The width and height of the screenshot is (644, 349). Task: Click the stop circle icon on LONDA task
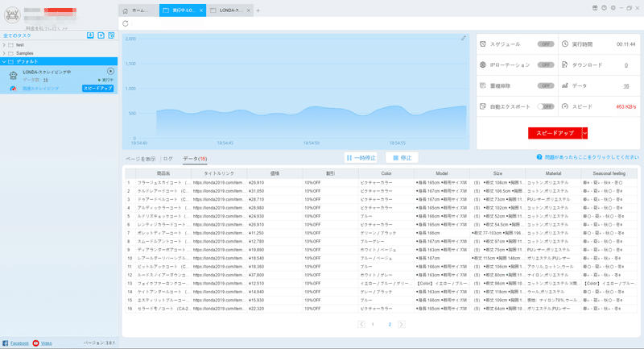tap(110, 71)
